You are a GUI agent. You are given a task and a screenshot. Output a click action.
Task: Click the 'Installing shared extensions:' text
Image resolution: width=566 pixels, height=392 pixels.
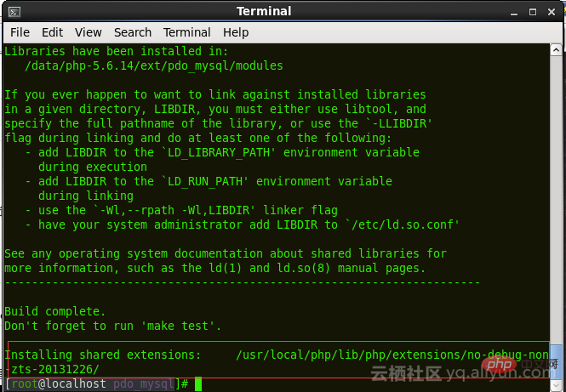[x=102, y=355]
